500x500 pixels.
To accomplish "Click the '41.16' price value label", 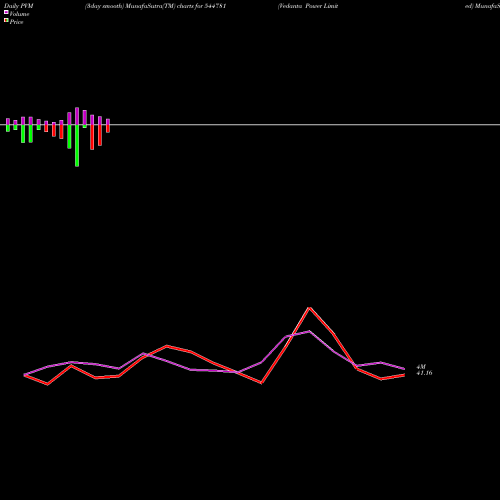I will (424, 373).
